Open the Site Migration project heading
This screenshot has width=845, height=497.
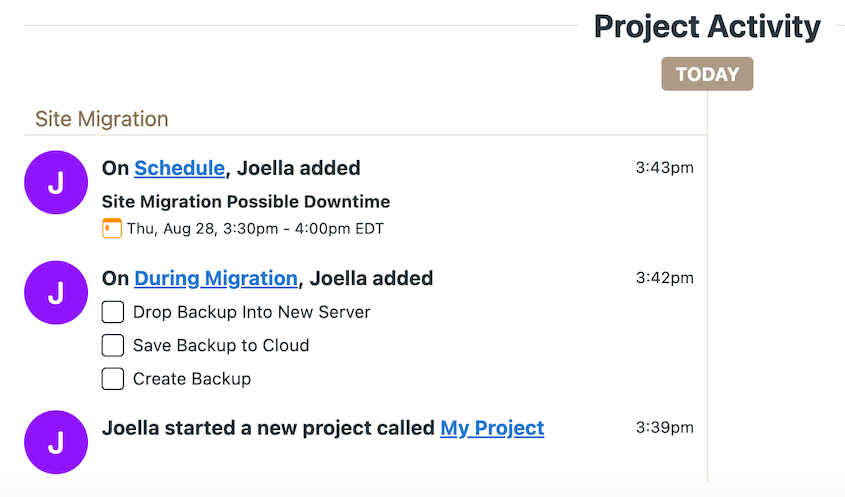(102, 119)
